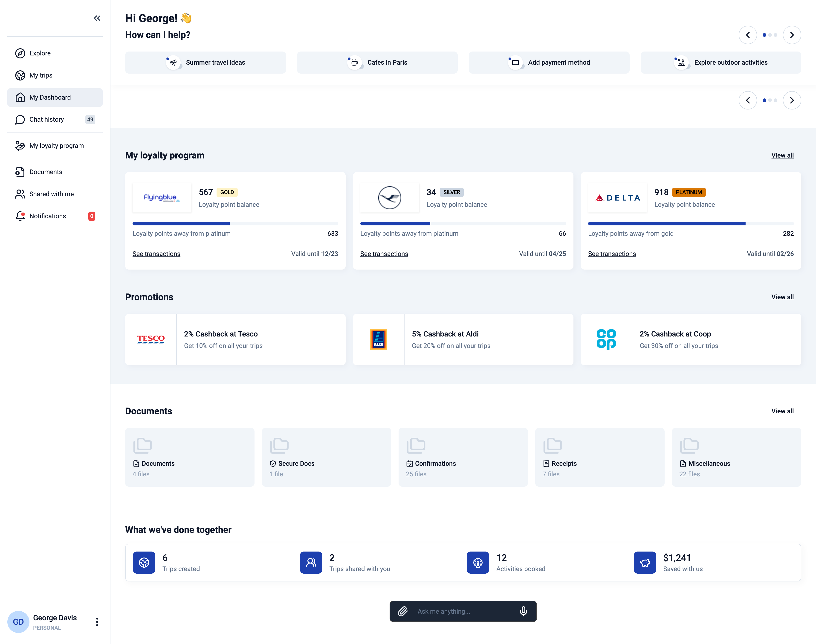Click the Activities booked ferris wheel icon

pos(477,563)
